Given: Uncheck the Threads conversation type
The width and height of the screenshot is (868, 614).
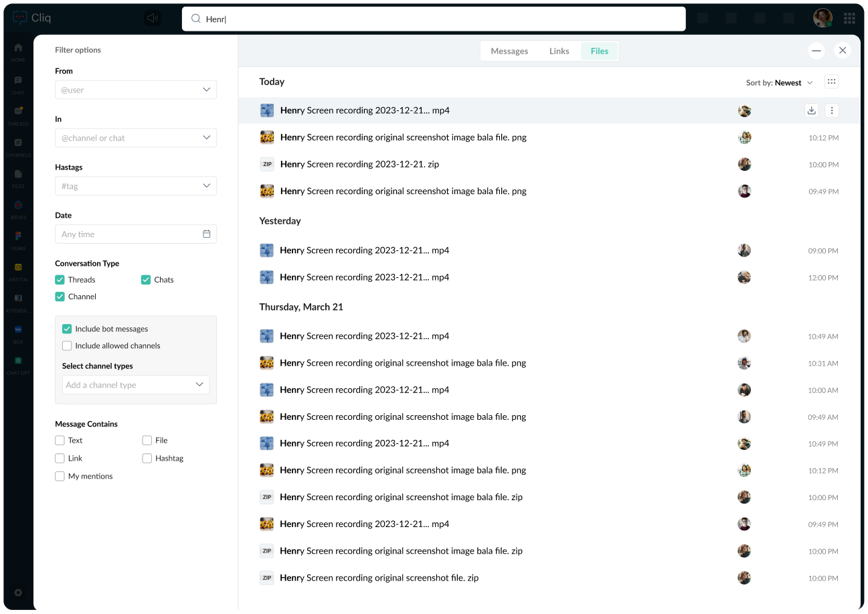Looking at the screenshot, I should (60, 280).
